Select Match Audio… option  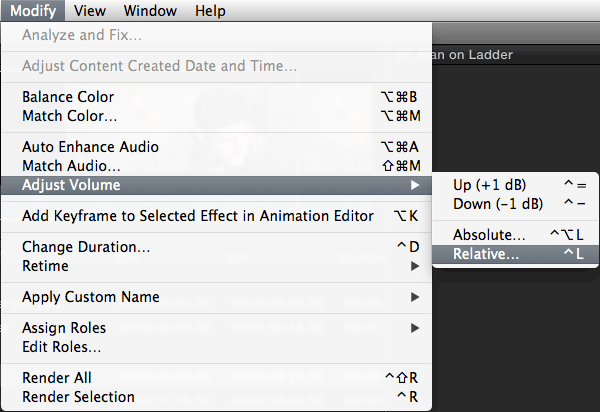pyautogui.click(x=71, y=165)
